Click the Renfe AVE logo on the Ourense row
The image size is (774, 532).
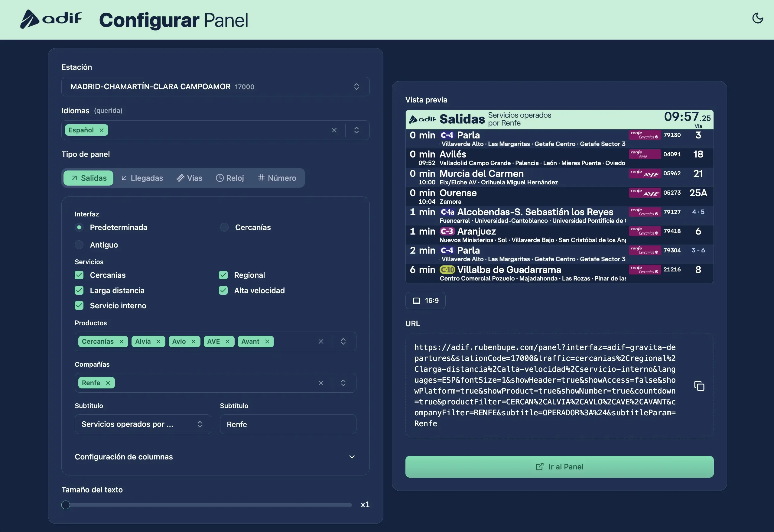645,193
